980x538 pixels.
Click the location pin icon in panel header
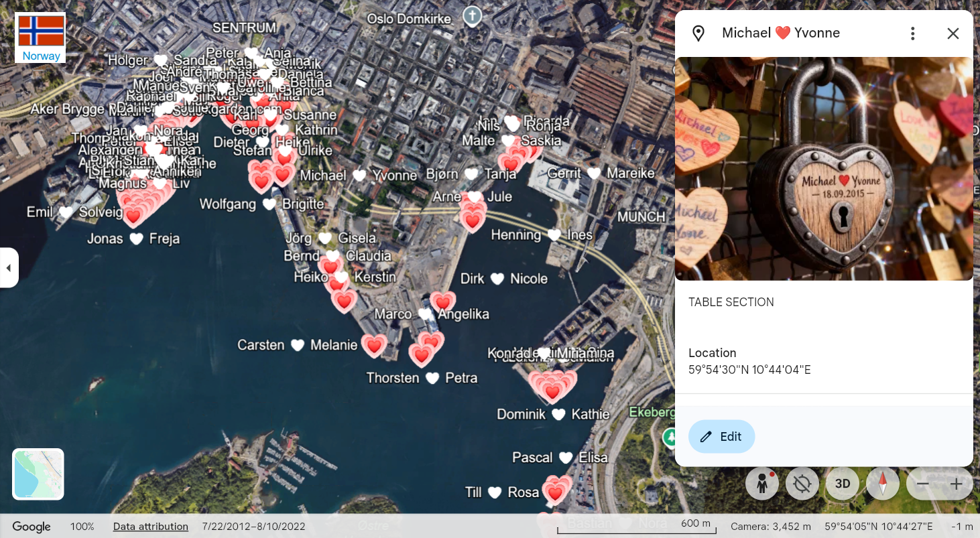click(x=698, y=33)
